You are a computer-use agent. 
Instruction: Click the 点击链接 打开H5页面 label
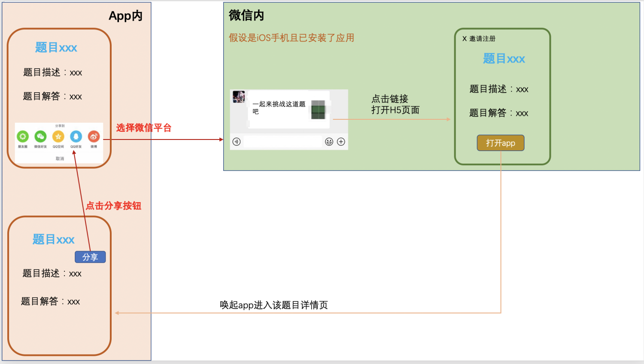[395, 104]
